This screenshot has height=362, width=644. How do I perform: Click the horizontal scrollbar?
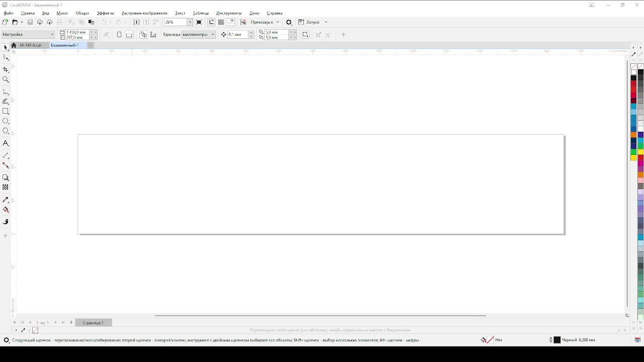point(320,316)
